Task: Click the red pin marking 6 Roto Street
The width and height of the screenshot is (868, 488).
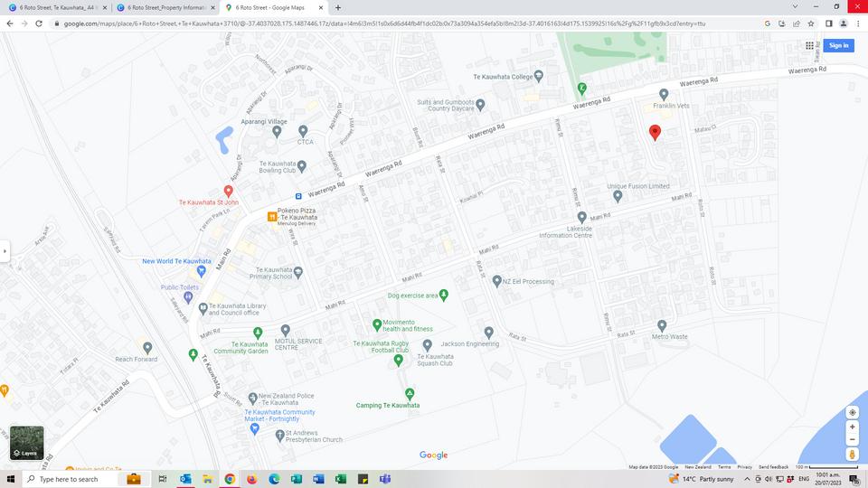Action: tap(655, 132)
